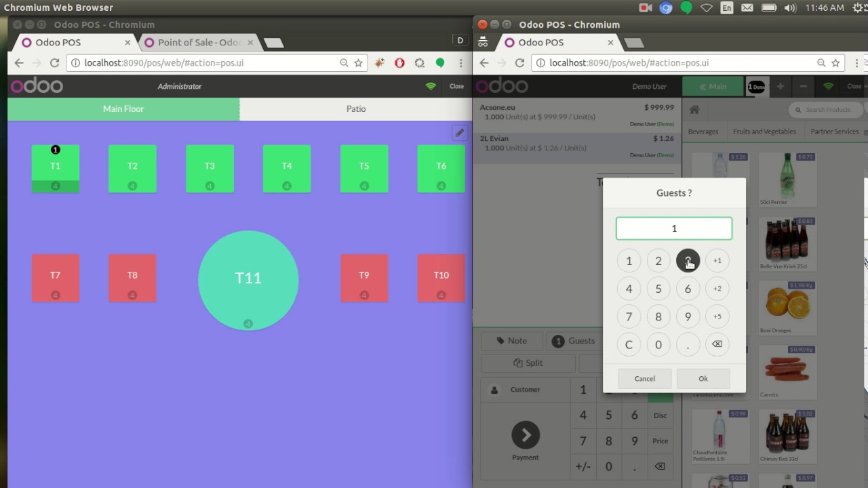The image size is (868, 488).
Task: Click the backspace key on background numpad
Action: click(x=660, y=466)
